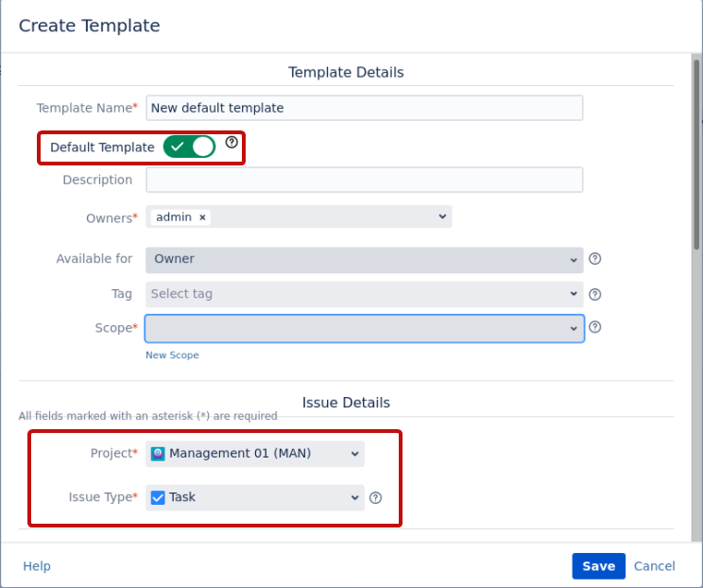Remove admin from Owners field
The height and width of the screenshot is (588, 703).
tap(202, 217)
